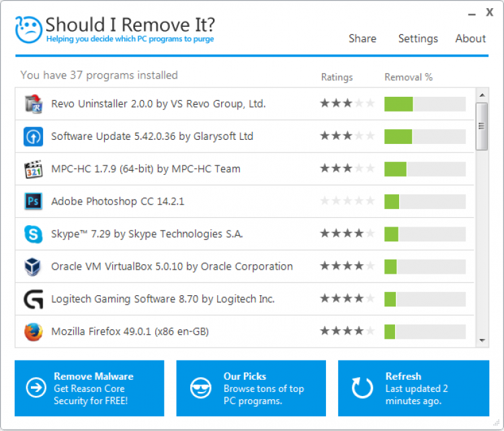Screen dimensions: 504x431
Task: Select the MPC-HC media player icon
Action: tap(34, 169)
